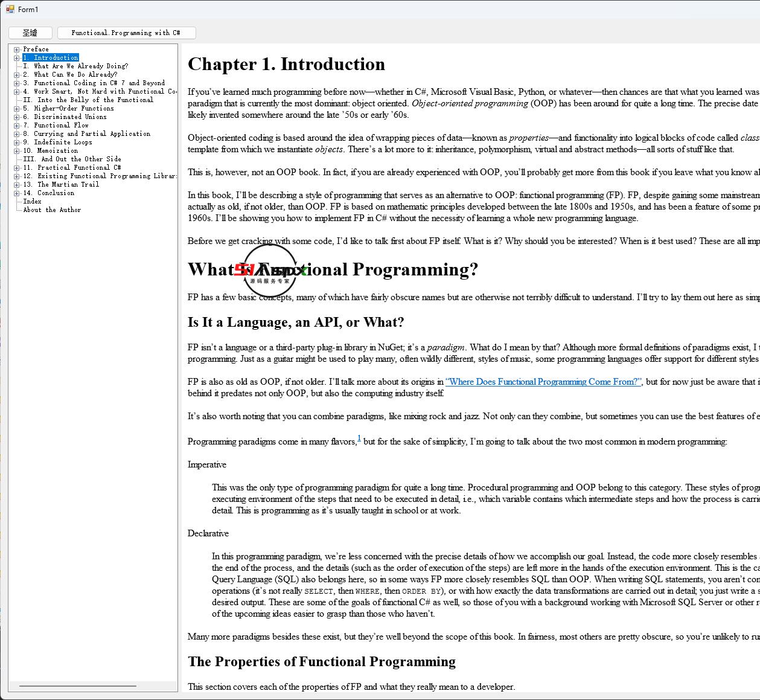Open 3. Functional Coding in C# 7 and Beyond
The height and width of the screenshot is (700, 760).
pyautogui.click(x=94, y=83)
